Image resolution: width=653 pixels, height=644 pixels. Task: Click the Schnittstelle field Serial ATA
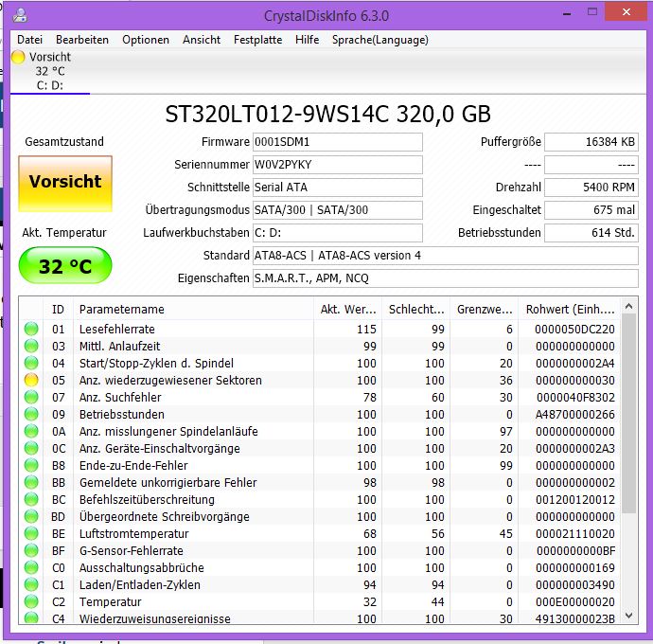tap(337, 188)
